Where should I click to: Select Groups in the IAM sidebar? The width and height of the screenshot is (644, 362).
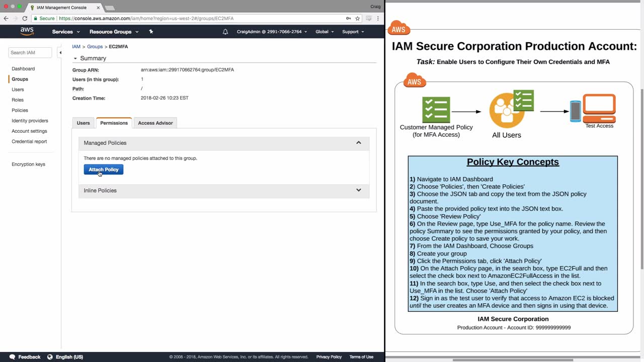coord(20,79)
